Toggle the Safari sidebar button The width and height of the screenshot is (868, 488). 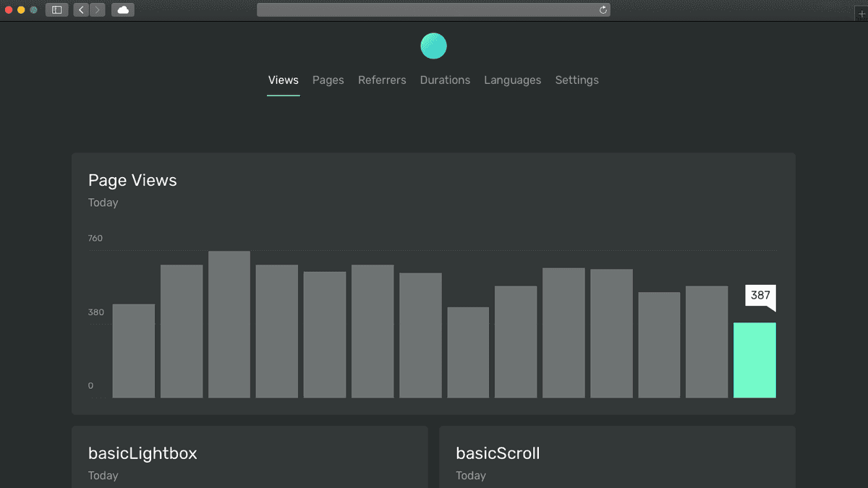point(56,10)
